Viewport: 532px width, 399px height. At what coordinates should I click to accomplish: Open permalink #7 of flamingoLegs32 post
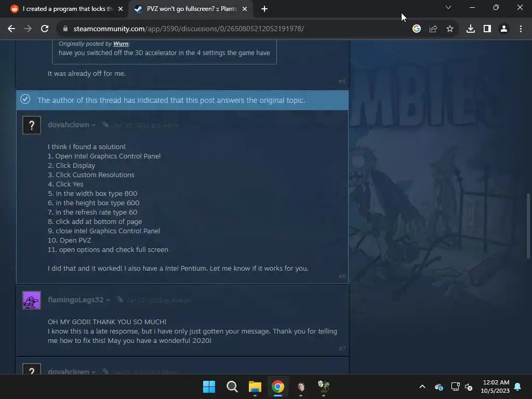[342, 349]
